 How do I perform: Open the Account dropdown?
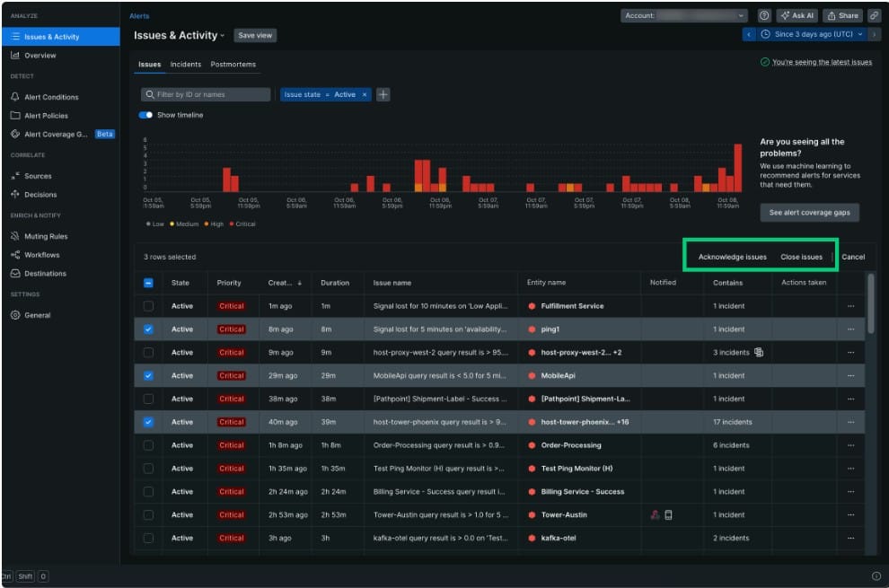click(684, 15)
